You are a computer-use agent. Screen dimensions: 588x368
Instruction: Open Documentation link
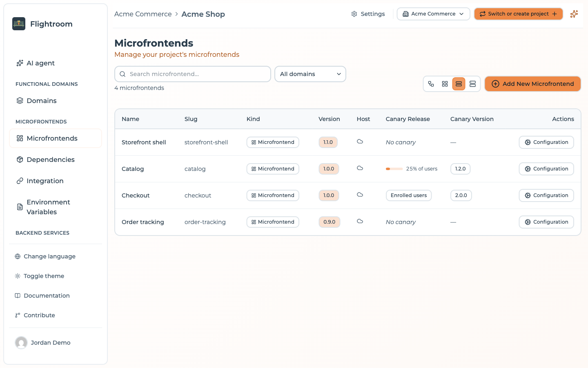click(x=42, y=296)
